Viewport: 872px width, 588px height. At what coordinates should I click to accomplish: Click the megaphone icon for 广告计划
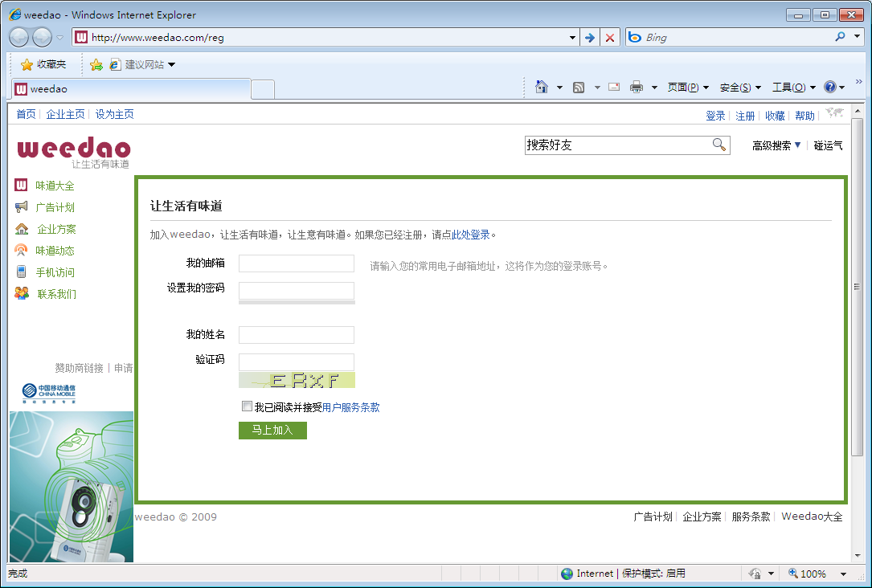pyautogui.click(x=21, y=206)
